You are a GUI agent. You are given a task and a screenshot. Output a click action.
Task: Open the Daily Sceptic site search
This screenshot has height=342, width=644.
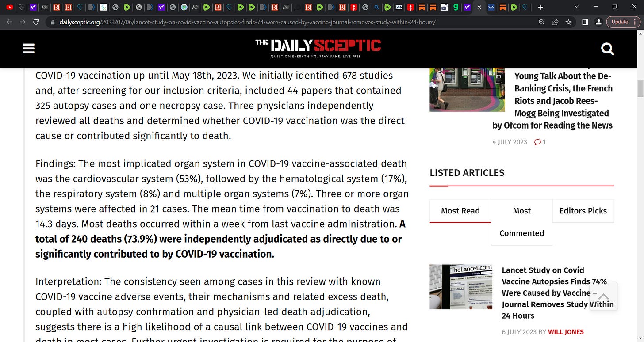coord(608,49)
